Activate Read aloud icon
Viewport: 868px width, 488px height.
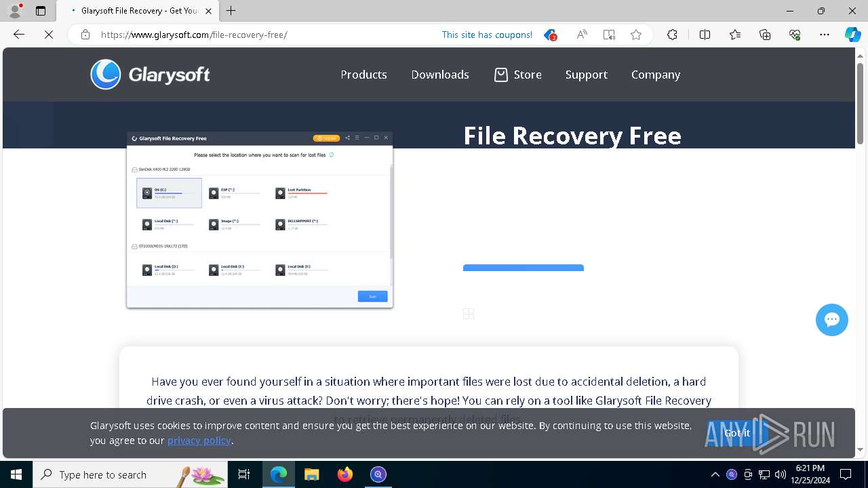582,35
